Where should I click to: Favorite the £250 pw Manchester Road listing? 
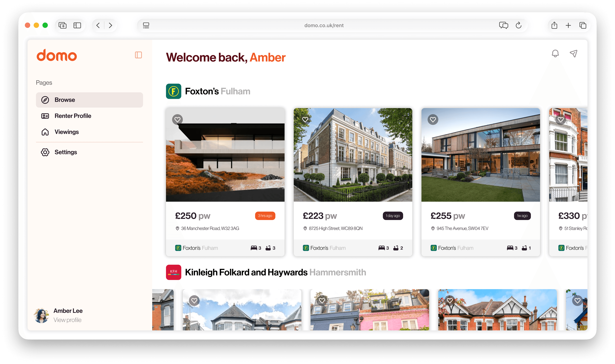[177, 119]
